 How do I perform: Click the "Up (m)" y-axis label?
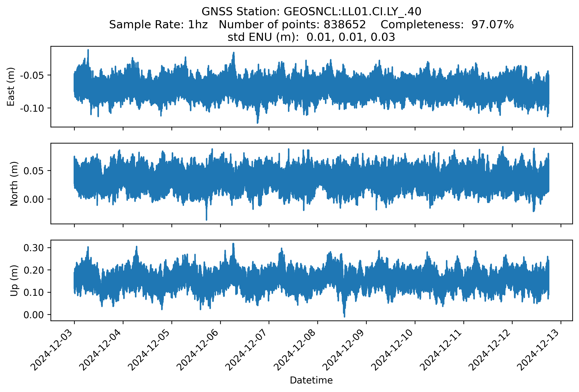(x=14, y=281)
